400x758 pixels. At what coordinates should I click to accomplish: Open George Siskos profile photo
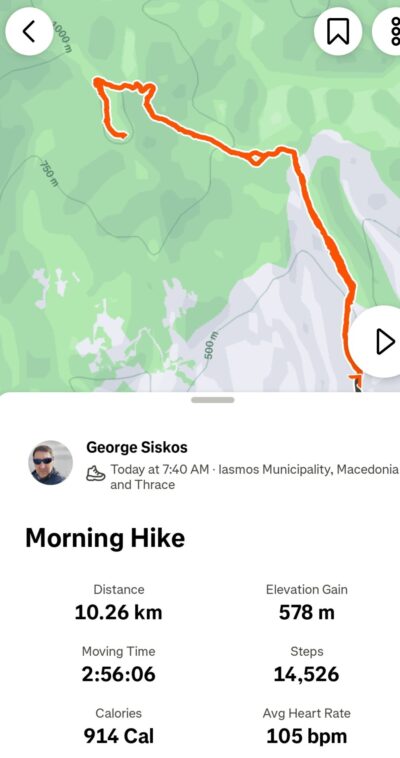tap(50, 463)
